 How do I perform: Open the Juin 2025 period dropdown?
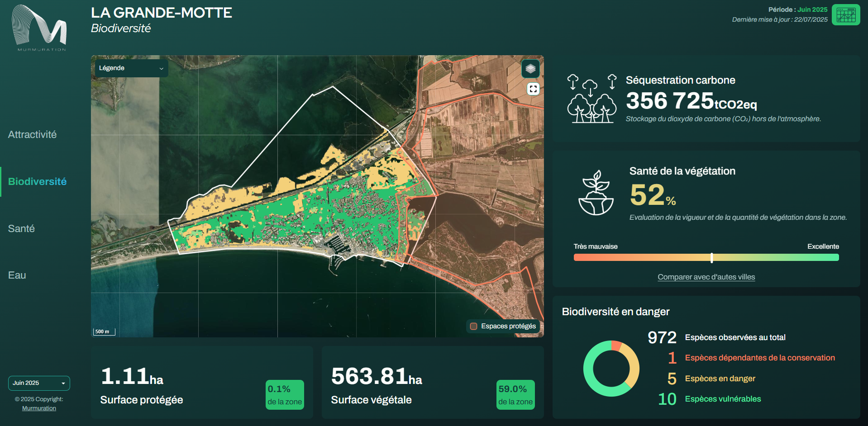coord(39,383)
